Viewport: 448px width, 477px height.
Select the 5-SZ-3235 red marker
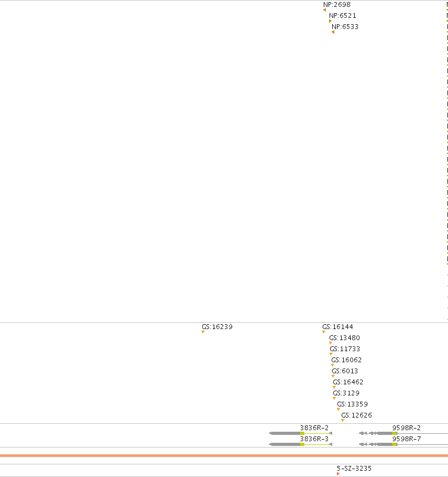point(338,474)
